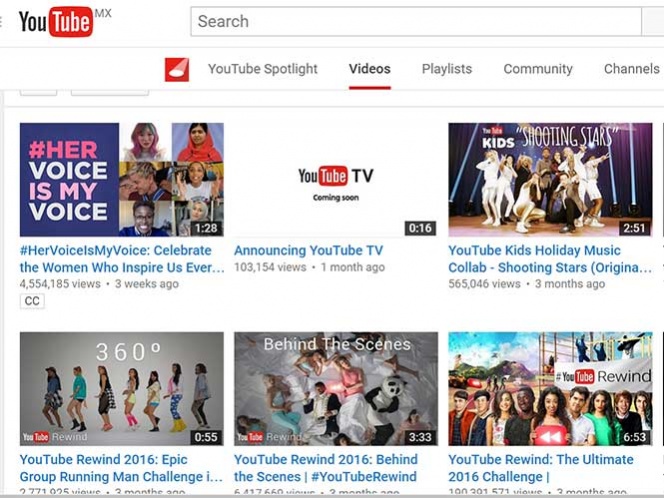The image size is (664, 498).
Task: Click the Announcing YouTube TV title link
Action: (309, 250)
